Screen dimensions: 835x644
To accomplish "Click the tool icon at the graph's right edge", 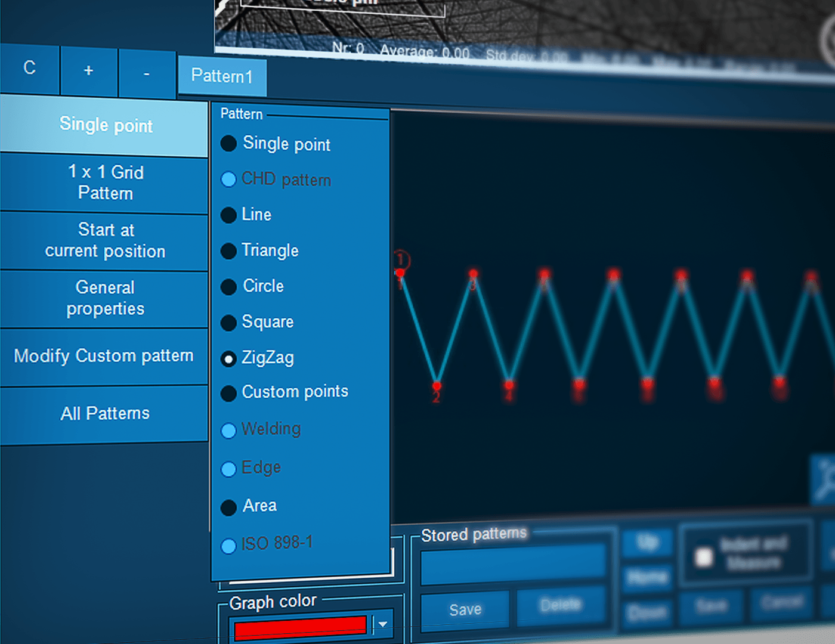I will point(825,480).
